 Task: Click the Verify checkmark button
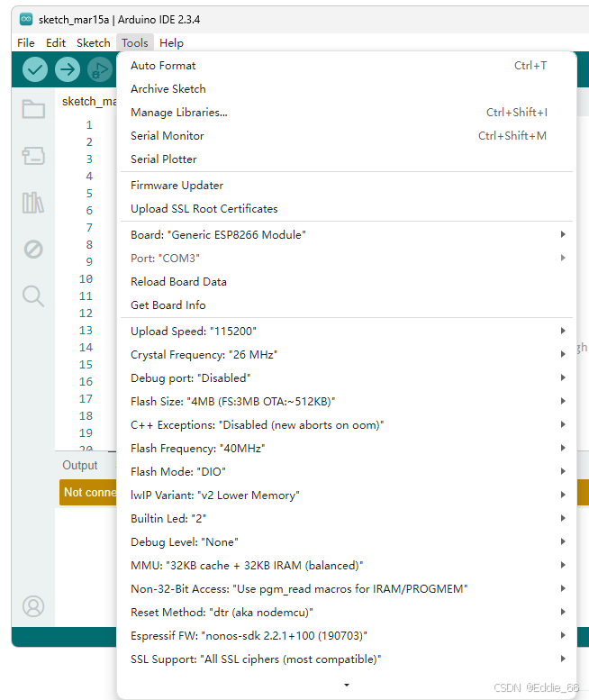click(35, 69)
